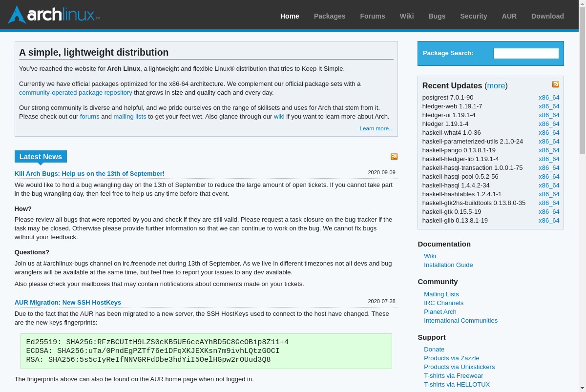Open T-shirts via HELLOTUX link
This screenshot has width=586, height=392.
coord(457,385)
